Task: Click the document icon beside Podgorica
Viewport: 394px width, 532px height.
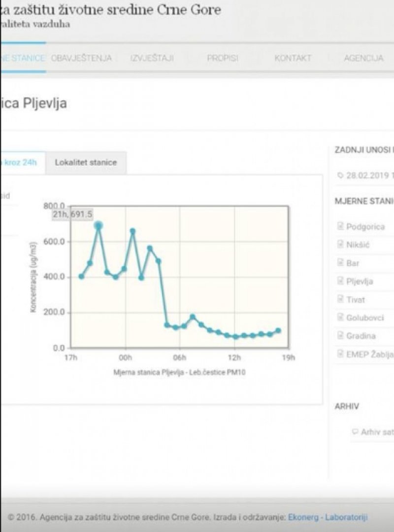Action: (340, 227)
